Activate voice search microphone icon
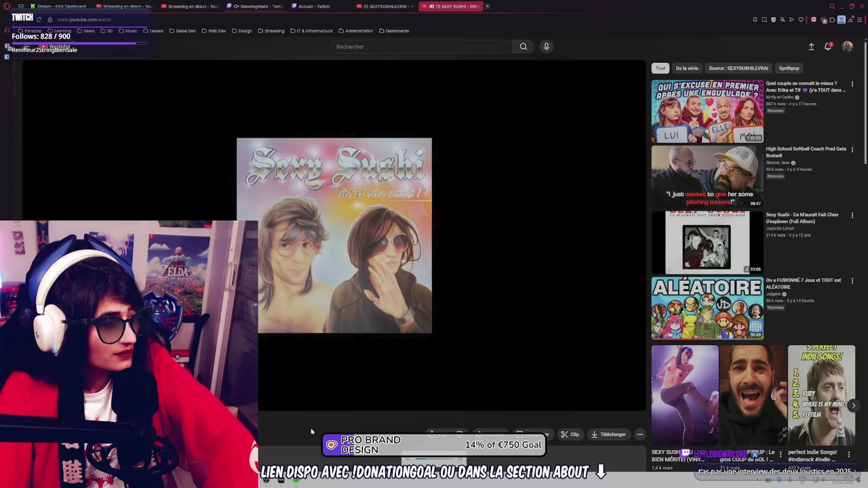Screen dimensions: 868x488 point(546,47)
